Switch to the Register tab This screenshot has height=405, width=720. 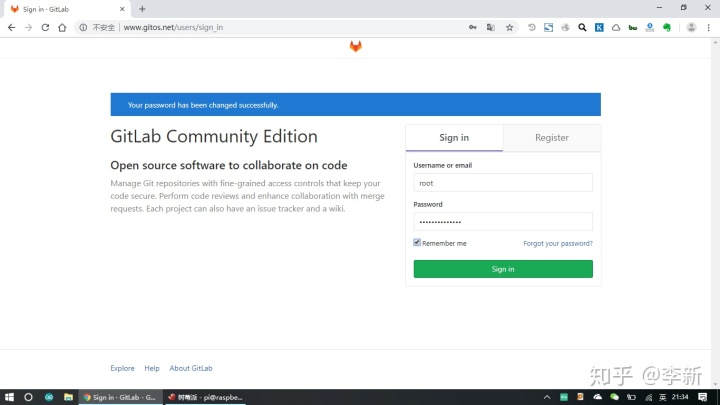[552, 138]
